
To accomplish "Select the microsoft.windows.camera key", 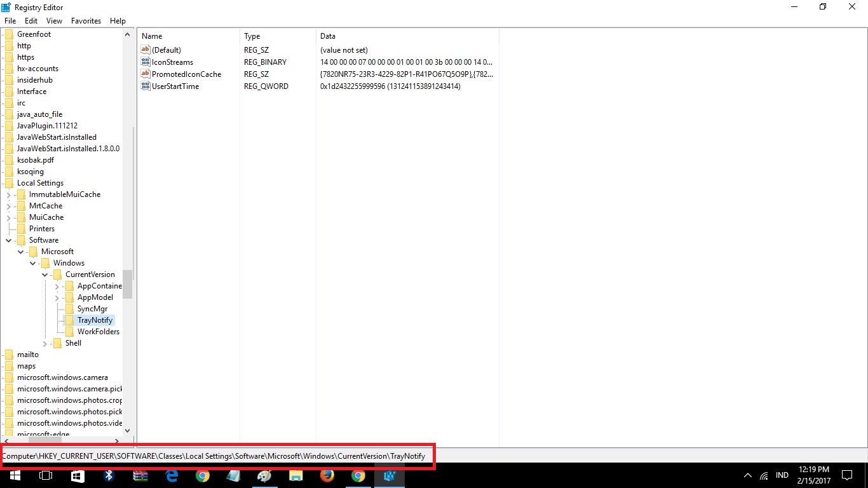I will click(x=62, y=377).
